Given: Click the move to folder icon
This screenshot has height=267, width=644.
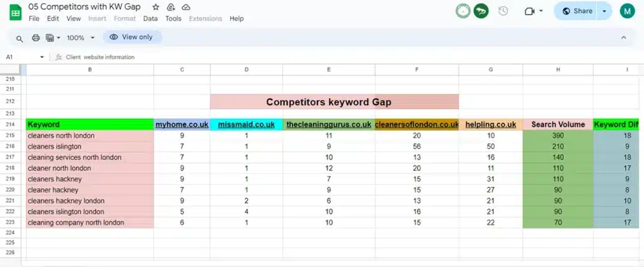Looking at the screenshot, I should (x=170, y=7).
